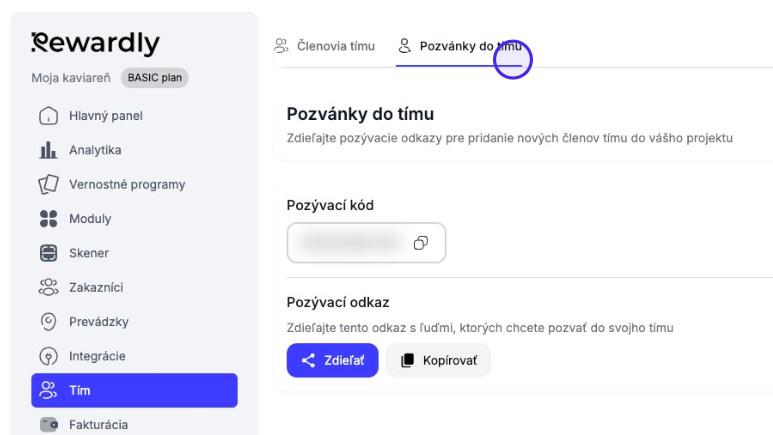Switch to the Členovia tímu tab
This screenshot has width=773, height=435.
coord(324,46)
